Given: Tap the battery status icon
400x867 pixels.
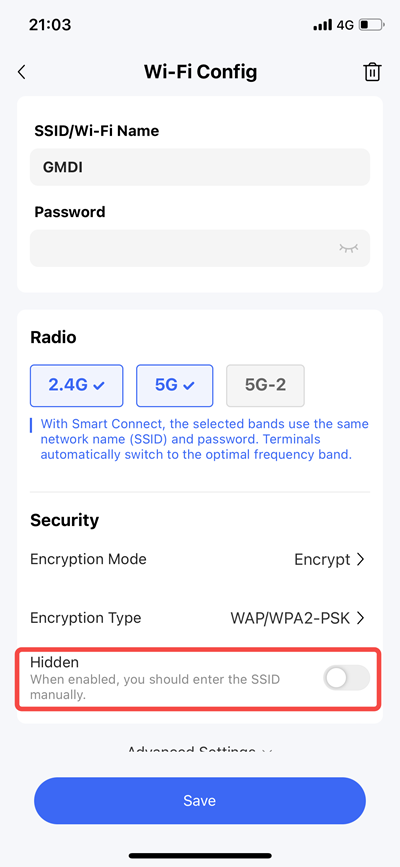Looking at the screenshot, I should pos(371,25).
